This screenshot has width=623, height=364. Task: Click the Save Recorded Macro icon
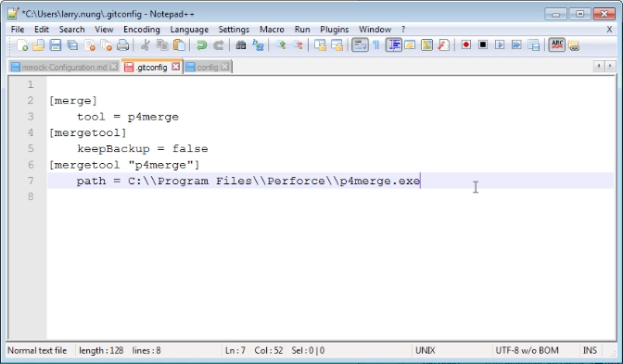point(533,45)
